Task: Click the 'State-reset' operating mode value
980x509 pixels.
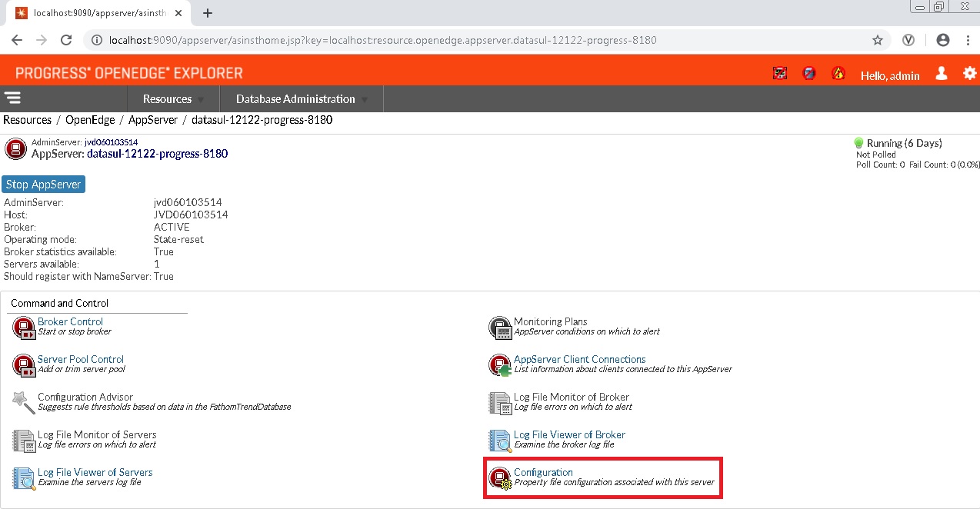Action: coord(178,239)
